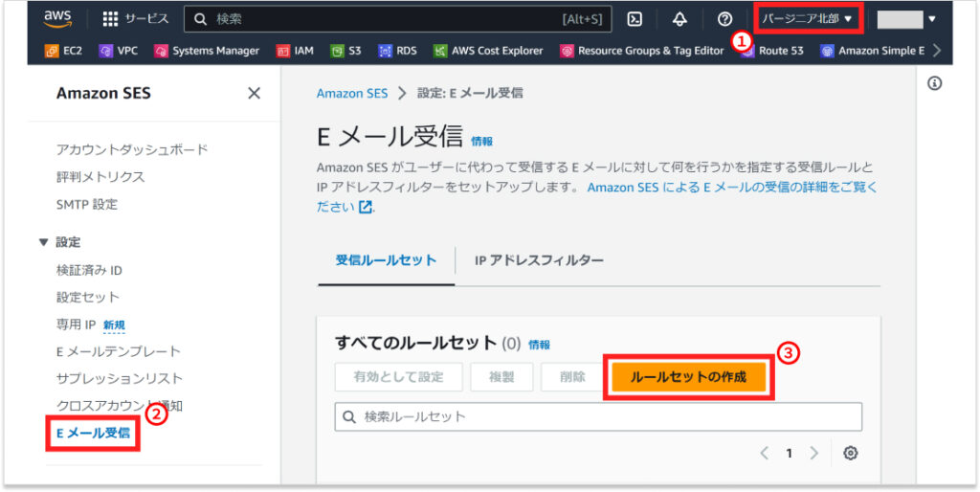Click 情報 link next to すべてのルールセット
This screenshot has width=980, height=492.
coord(540,345)
